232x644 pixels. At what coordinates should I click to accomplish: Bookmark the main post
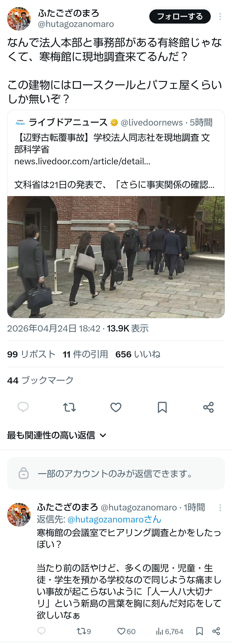coord(162,407)
